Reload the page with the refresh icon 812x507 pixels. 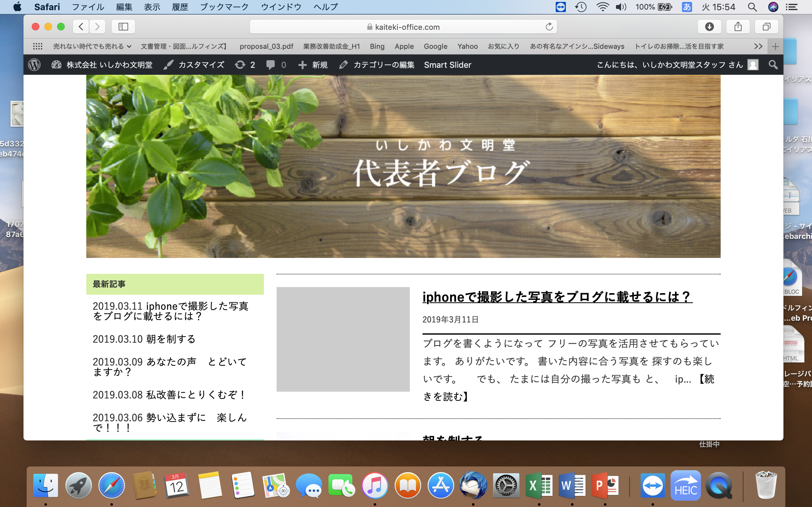point(549,27)
